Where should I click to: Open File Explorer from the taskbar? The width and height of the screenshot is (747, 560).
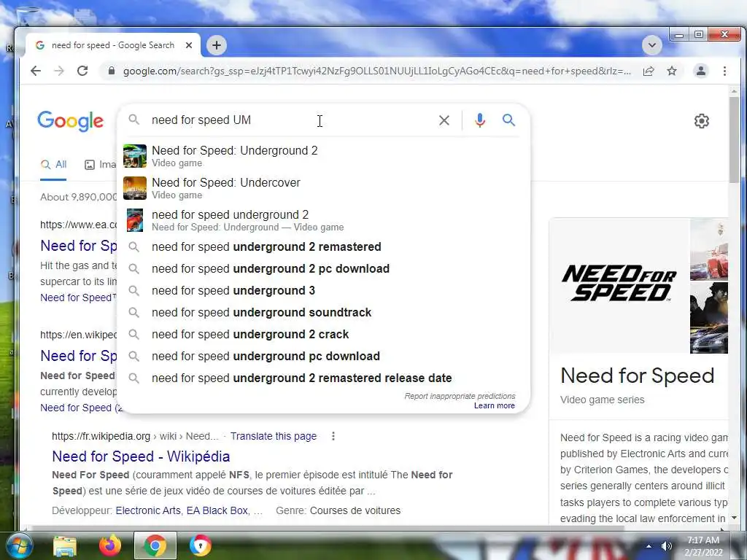[65, 545]
